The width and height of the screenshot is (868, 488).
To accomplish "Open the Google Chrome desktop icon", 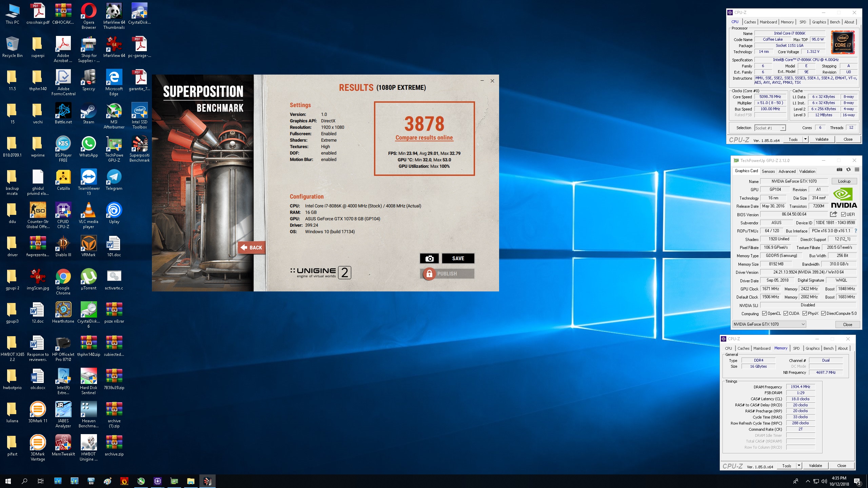I will click(63, 282).
